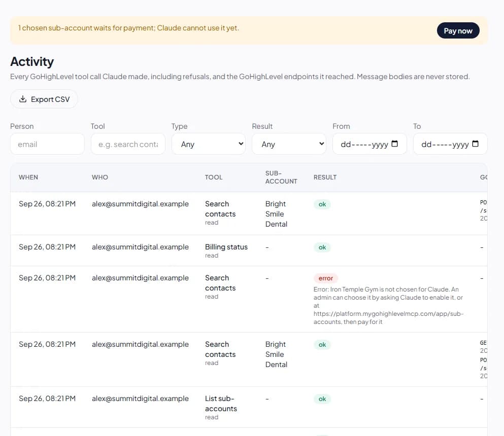
Task: Click the TOOL column header
Action: pyautogui.click(x=214, y=177)
